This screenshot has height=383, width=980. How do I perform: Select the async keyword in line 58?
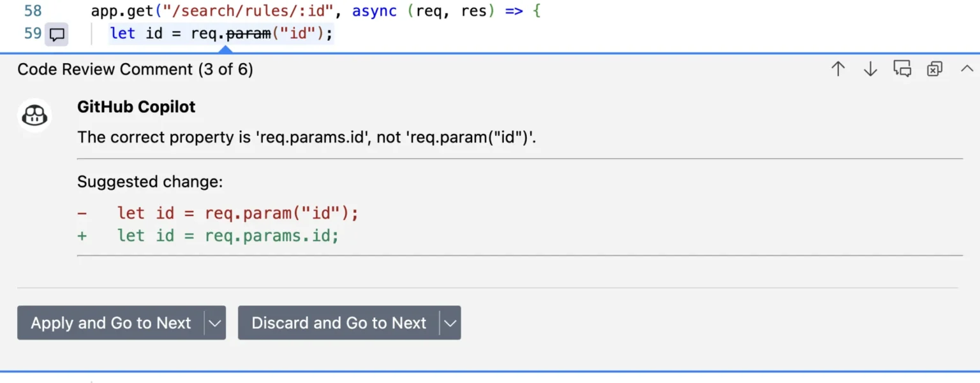click(x=375, y=10)
